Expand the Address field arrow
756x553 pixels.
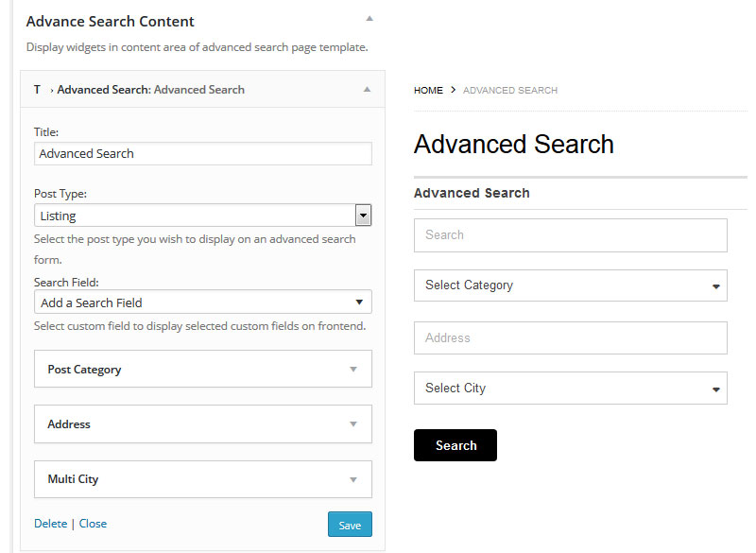[x=353, y=424]
